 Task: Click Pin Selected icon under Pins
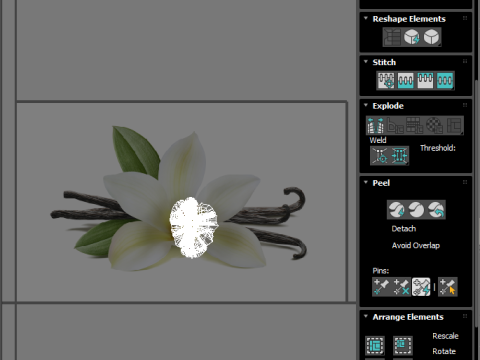382,287
